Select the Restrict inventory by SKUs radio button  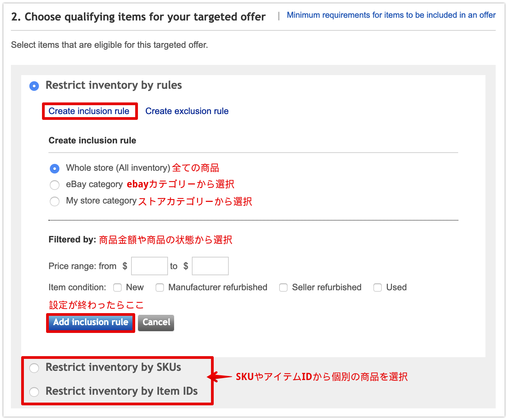point(34,368)
